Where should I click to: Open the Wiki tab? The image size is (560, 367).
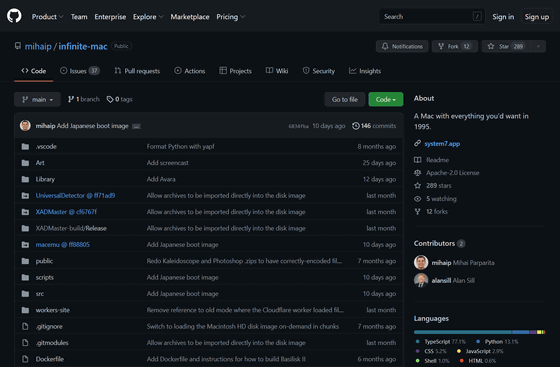coord(277,71)
